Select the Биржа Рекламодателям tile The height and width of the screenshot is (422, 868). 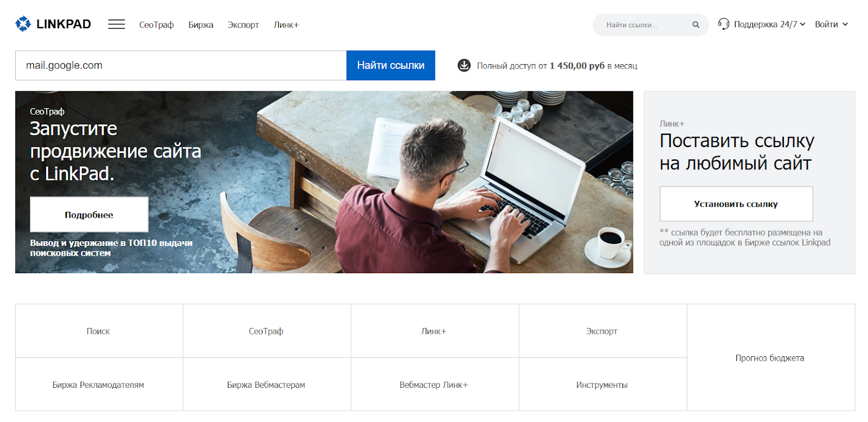98,385
